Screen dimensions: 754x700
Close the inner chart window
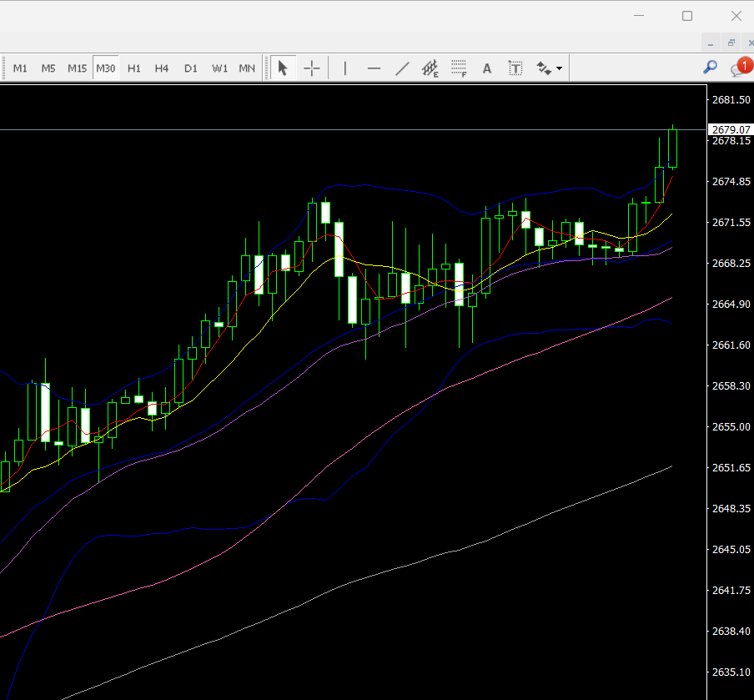click(749, 43)
